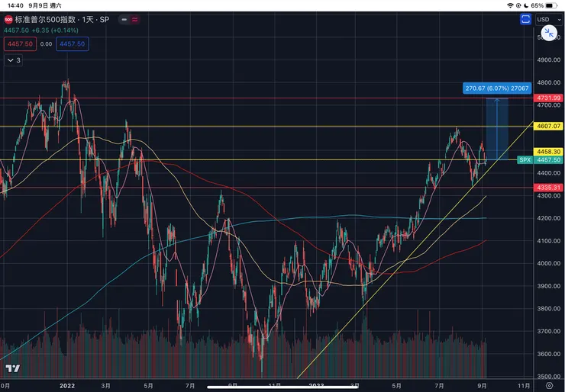The image size is (565, 392).
Task: Click the 4900.00 price axis label
Action: click(549, 60)
